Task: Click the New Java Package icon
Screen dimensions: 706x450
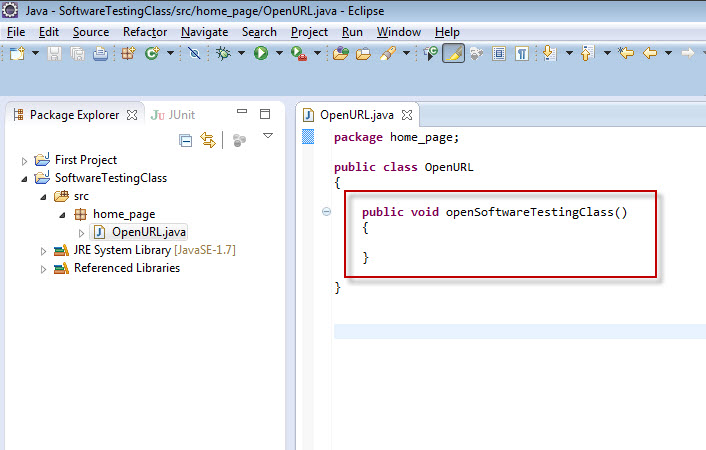Action: 128,54
